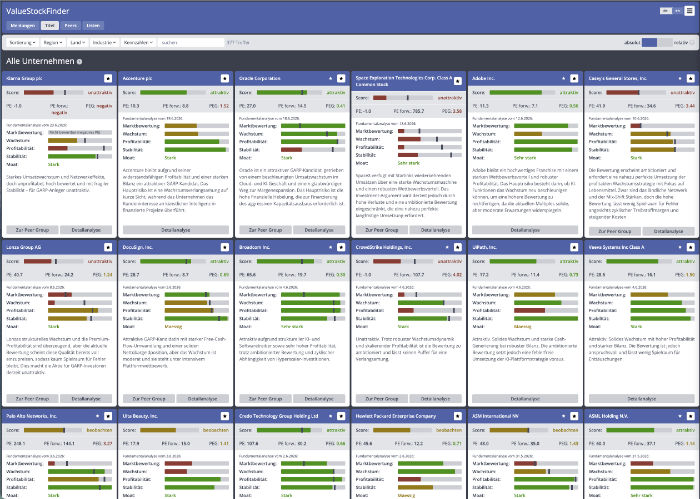Click the white square icon on Veeva Systems card
Screen dimensions: 700x499
point(691,247)
